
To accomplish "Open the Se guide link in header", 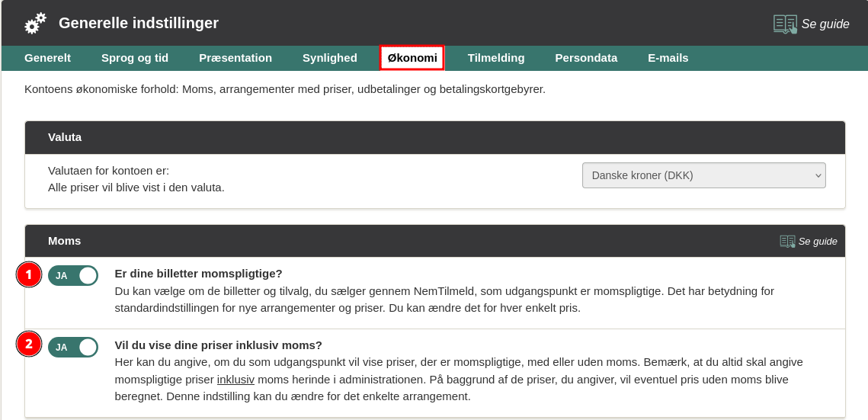I will click(x=825, y=24).
